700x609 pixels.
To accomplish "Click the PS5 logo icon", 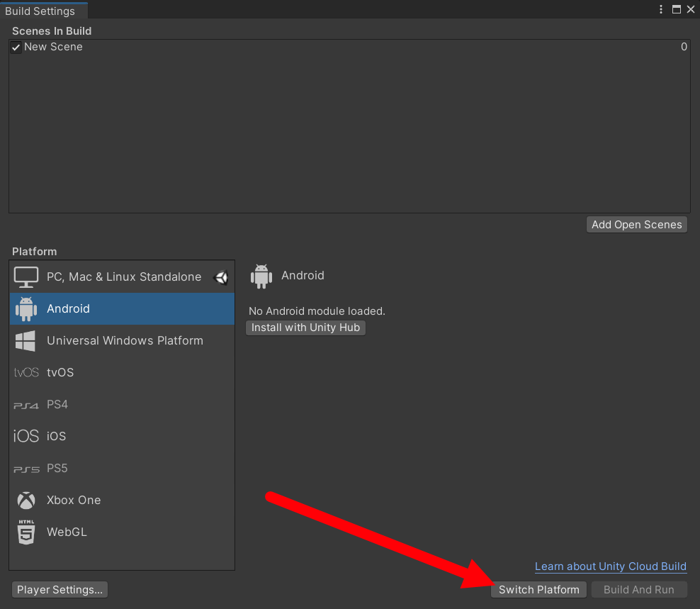I will click(x=26, y=469).
